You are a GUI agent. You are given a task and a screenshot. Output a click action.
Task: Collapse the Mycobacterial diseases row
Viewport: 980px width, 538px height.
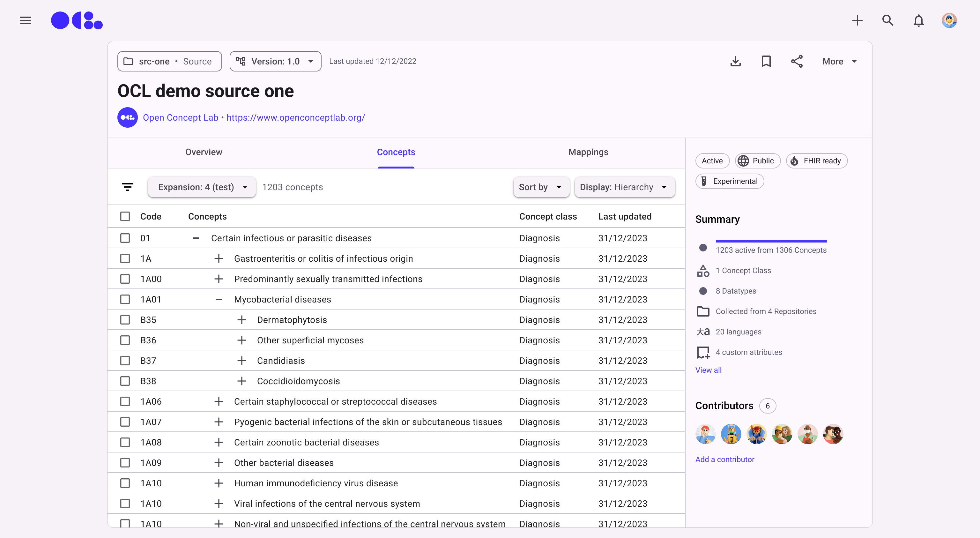(219, 299)
